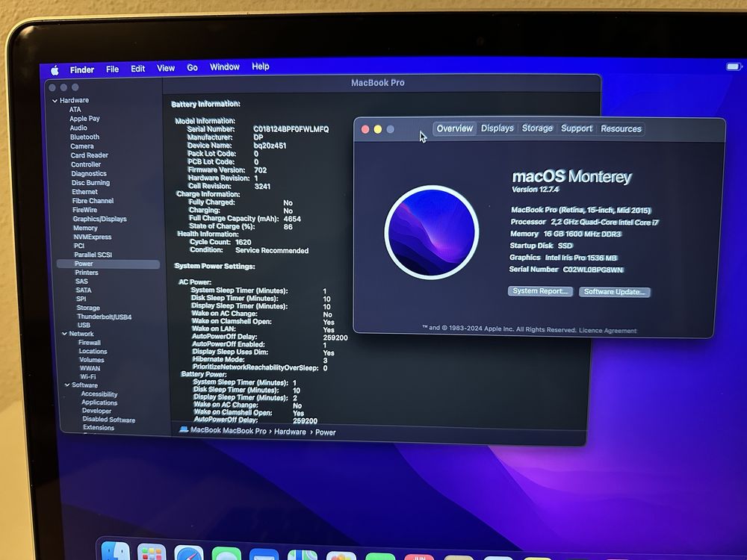The image size is (747, 560).
Task: Select Wi-Fi under Network
Action: coord(87,376)
